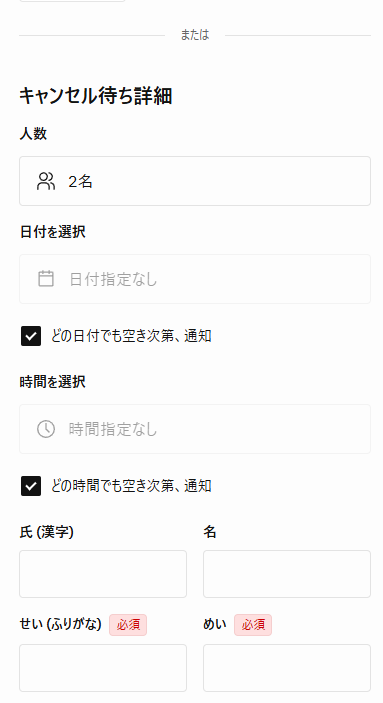Focus the せい (ふりがな) input field
Screen dimensions: 383x703
tap(103, 668)
